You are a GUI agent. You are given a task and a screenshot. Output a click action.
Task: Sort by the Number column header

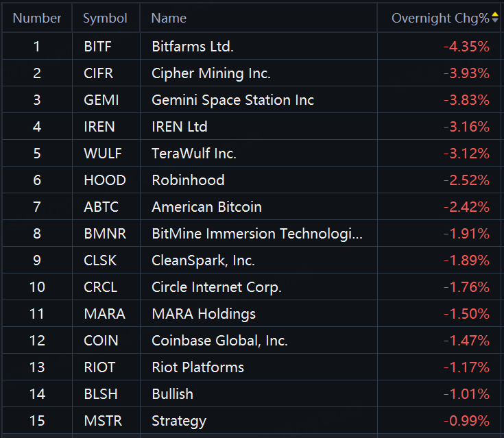[37, 18]
